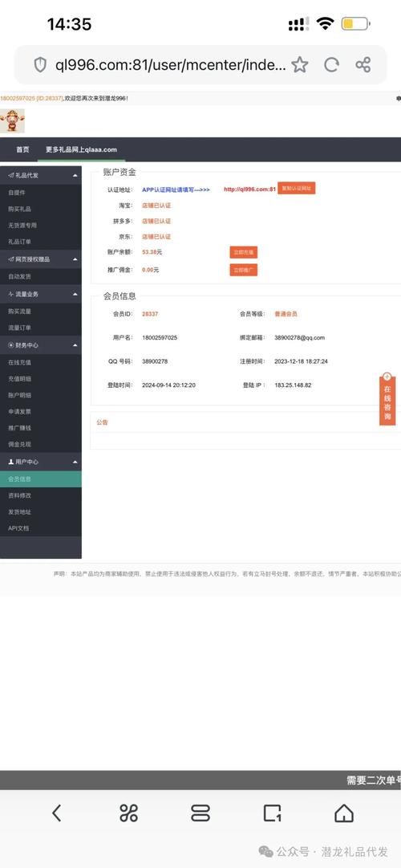The image size is (401, 868).
Task: Click 店铺已认证 status next to 京东
Action: coord(156,236)
